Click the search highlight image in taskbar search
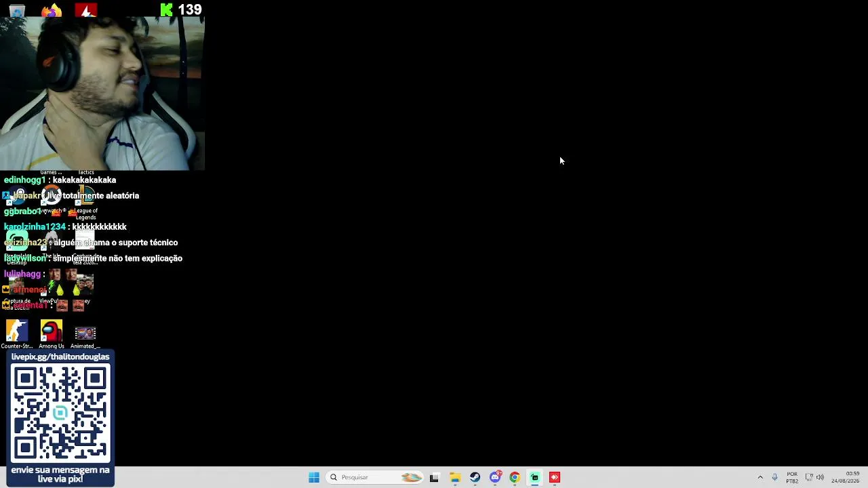Image resolution: width=868 pixels, height=488 pixels. (411, 477)
